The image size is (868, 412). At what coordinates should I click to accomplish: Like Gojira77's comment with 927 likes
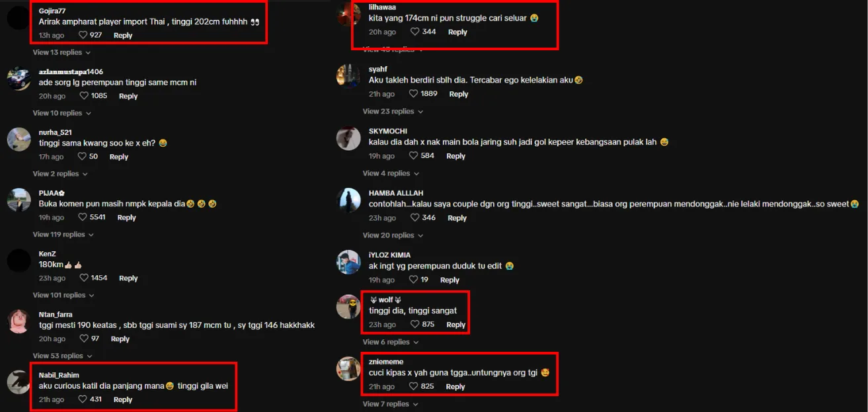click(x=83, y=35)
